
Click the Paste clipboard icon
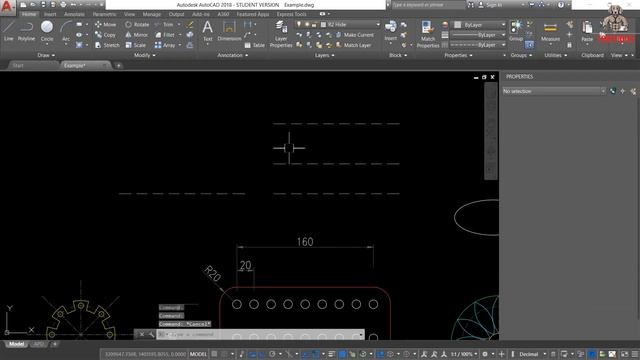587,31
